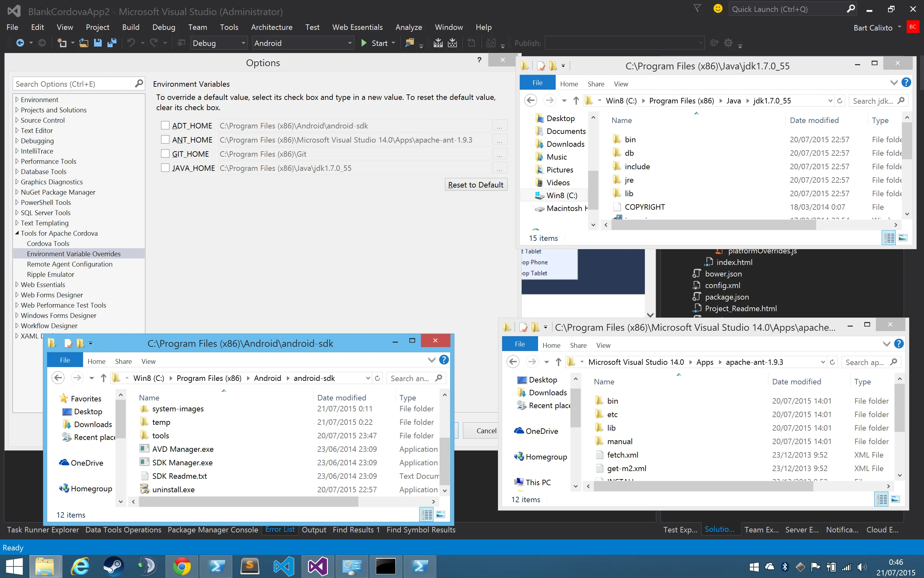Select fetch.xml in apache-ant window
Screen dimensions: 924x578
tap(622, 455)
